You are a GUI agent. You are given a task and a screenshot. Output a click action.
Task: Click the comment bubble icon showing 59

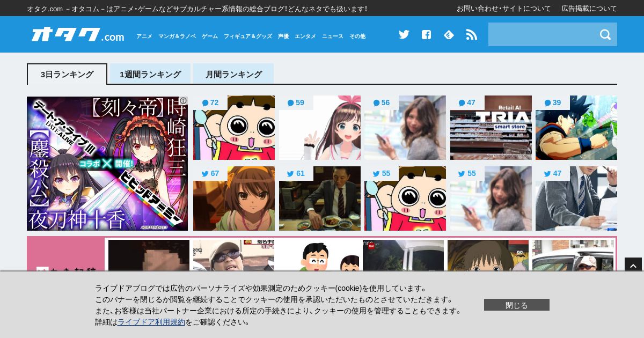[290, 103]
